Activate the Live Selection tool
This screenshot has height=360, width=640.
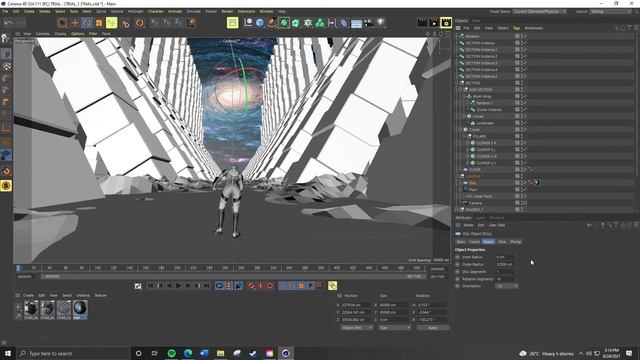(62, 23)
